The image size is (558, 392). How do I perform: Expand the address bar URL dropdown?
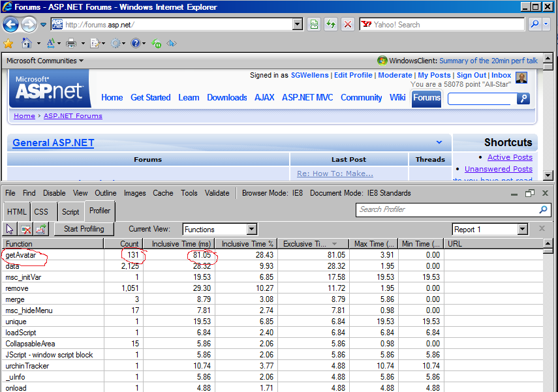coord(297,25)
